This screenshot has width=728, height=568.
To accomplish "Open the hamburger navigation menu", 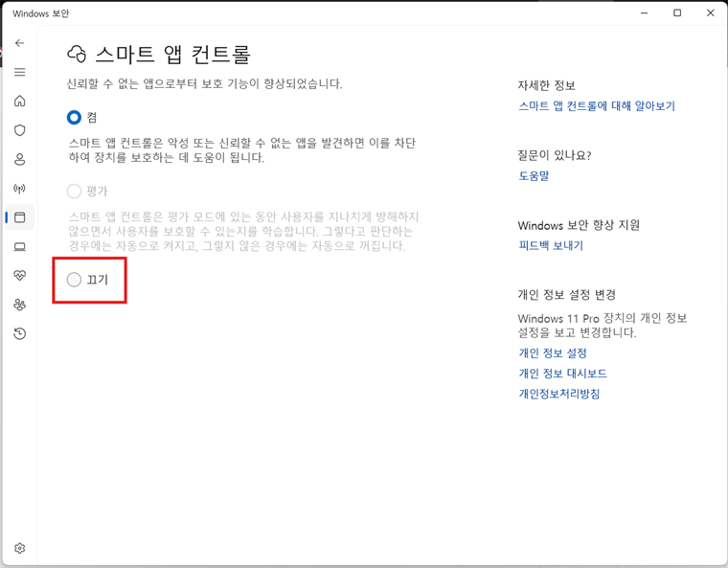I will (19, 72).
